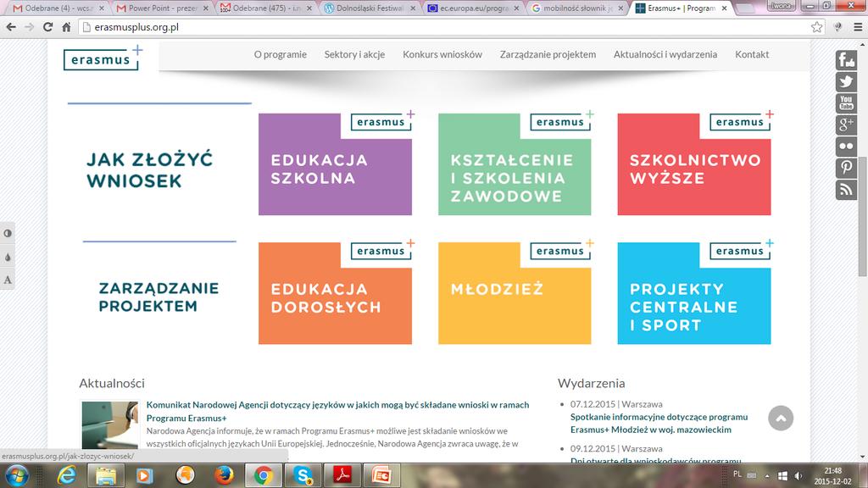Open Firefox from the taskbar

click(x=224, y=476)
